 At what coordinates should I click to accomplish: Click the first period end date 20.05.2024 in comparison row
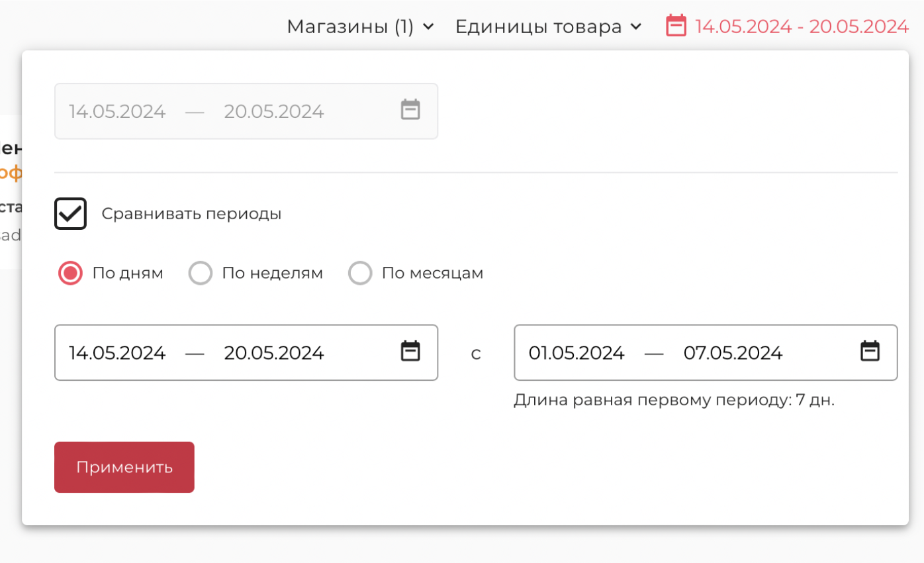coord(274,352)
